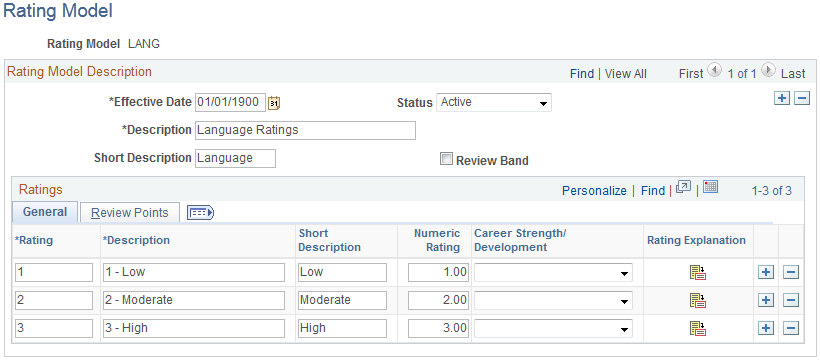Click the 1-3 of 3 row counter
The image size is (820, 360).
(x=772, y=190)
